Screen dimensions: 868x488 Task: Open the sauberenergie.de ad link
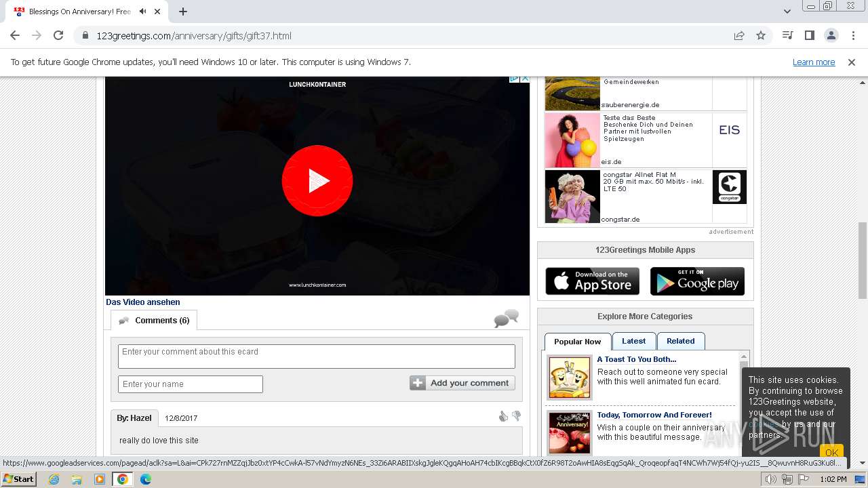coord(631,105)
